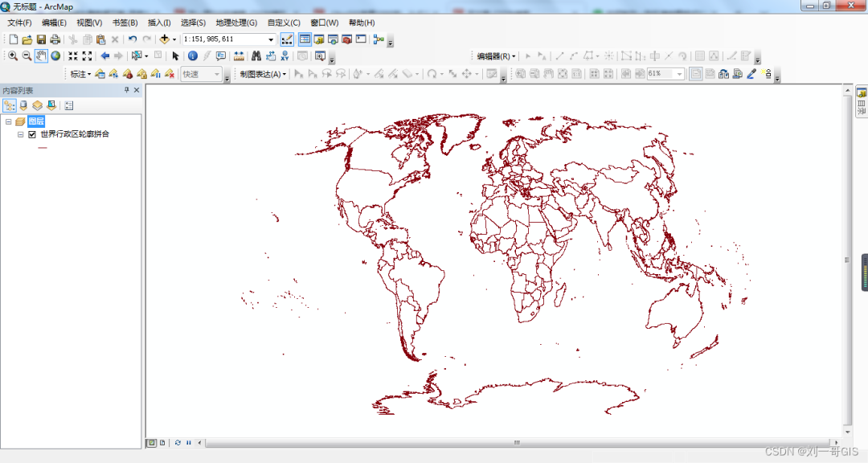Save the map document
The height and width of the screenshot is (463, 868).
tap(40, 39)
